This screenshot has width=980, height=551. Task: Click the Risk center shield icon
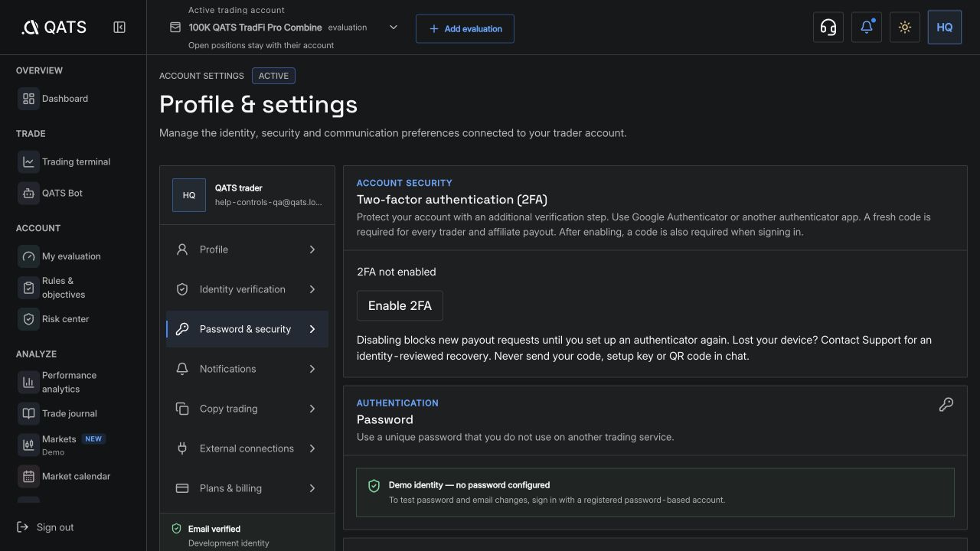[x=28, y=319]
